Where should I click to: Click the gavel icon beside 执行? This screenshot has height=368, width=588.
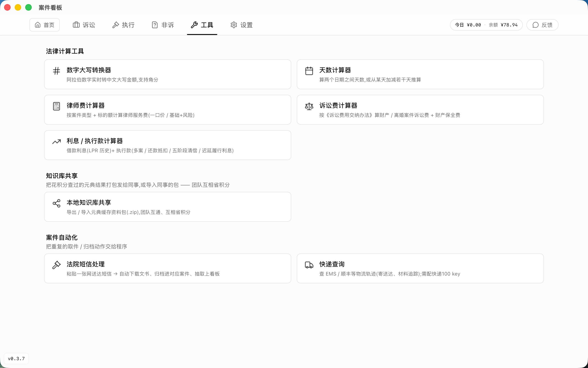coord(116,25)
